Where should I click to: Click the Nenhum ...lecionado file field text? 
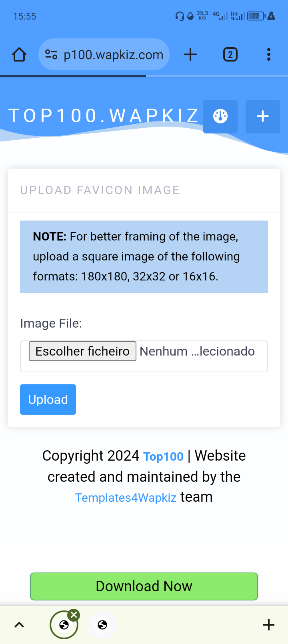click(197, 351)
